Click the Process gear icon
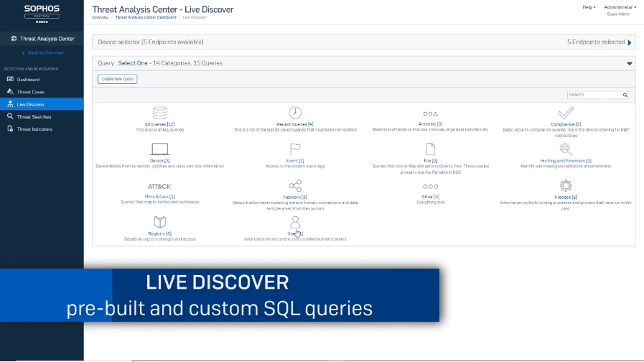Viewport: 644px width, 362px height. (x=566, y=186)
